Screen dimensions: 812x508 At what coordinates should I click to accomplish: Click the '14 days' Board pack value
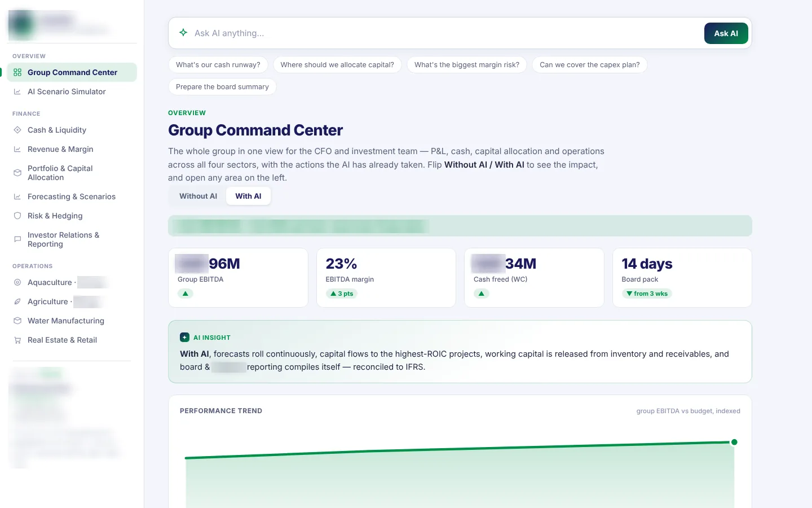(x=647, y=264)
